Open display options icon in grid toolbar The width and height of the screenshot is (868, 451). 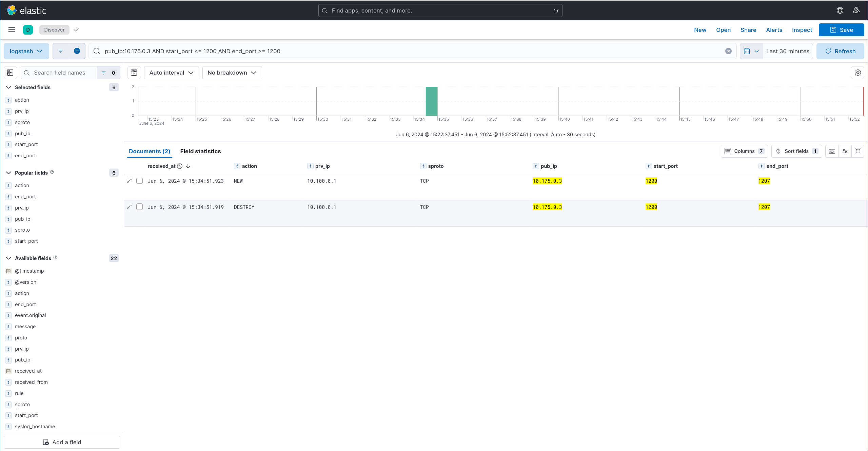(x=845, y=151)
